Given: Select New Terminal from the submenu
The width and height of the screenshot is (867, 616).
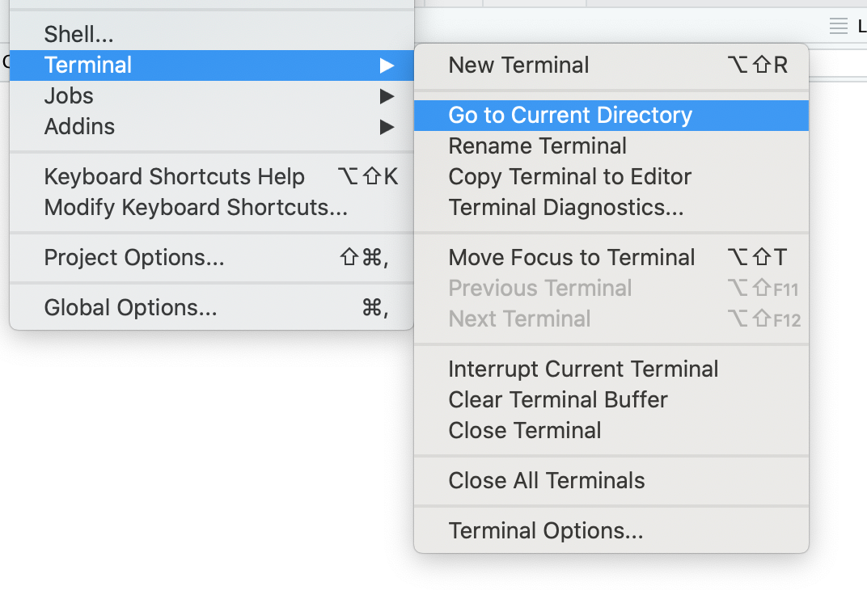Looking at the screenshot, I should [518, 65].
